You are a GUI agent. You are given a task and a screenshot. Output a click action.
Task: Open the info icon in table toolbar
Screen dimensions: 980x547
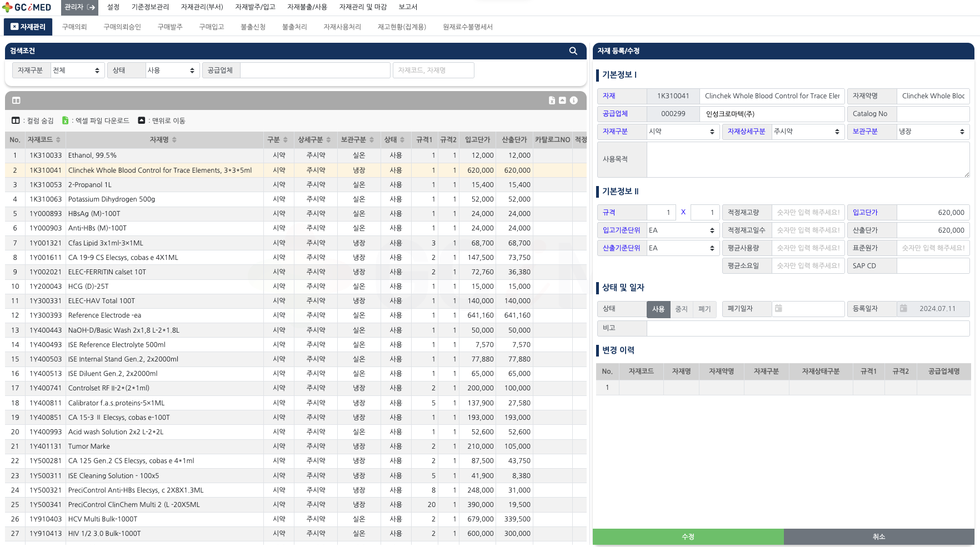point(574,101)
